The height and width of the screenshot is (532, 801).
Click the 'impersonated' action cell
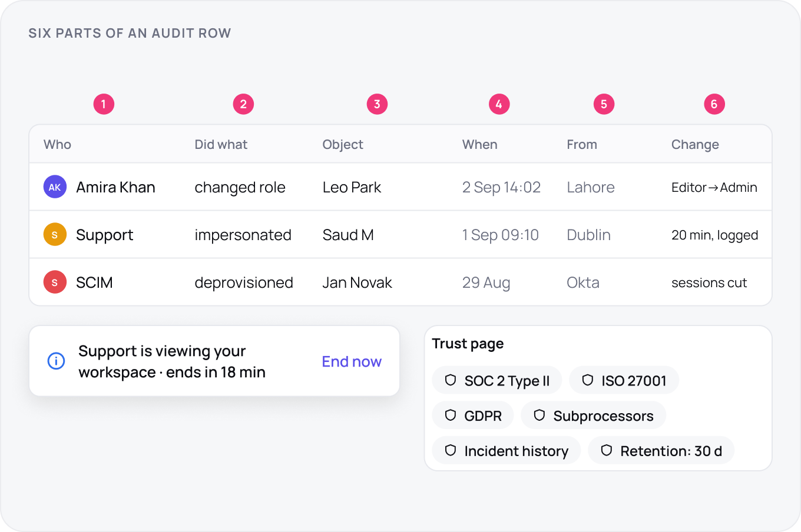(x=243, y=235)
